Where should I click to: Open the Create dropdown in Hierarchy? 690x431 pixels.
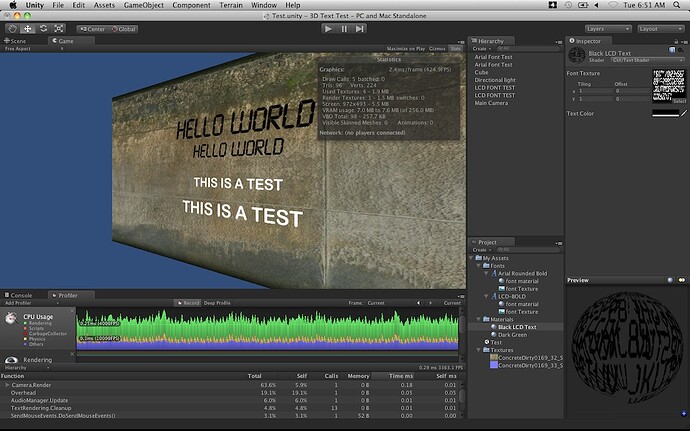point(482,49)
